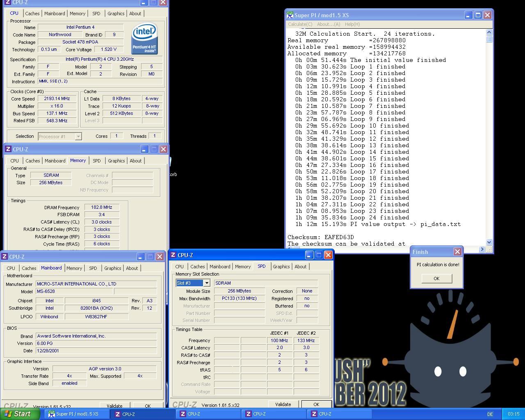
Task: Click Validate in the SPD window
Action: [x=283, y=404]
